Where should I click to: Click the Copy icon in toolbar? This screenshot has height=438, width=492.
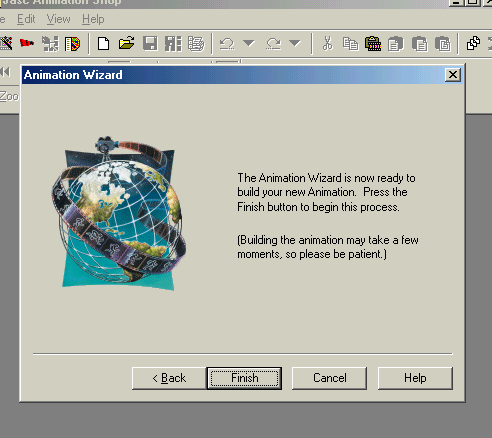click(x=350, y=44)
